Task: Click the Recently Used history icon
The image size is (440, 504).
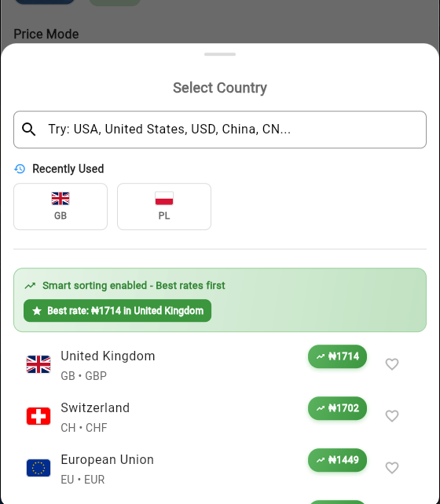Action: (x=20, y=169)
